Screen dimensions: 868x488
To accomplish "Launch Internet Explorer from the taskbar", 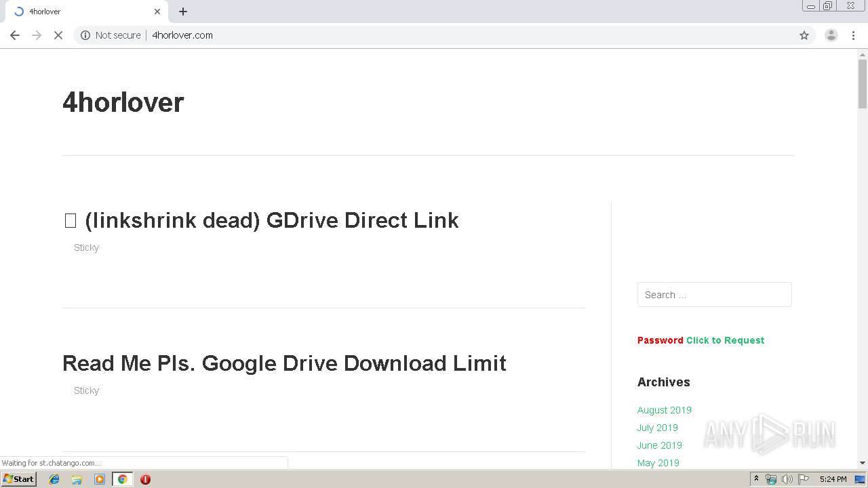I will [54, 479].
